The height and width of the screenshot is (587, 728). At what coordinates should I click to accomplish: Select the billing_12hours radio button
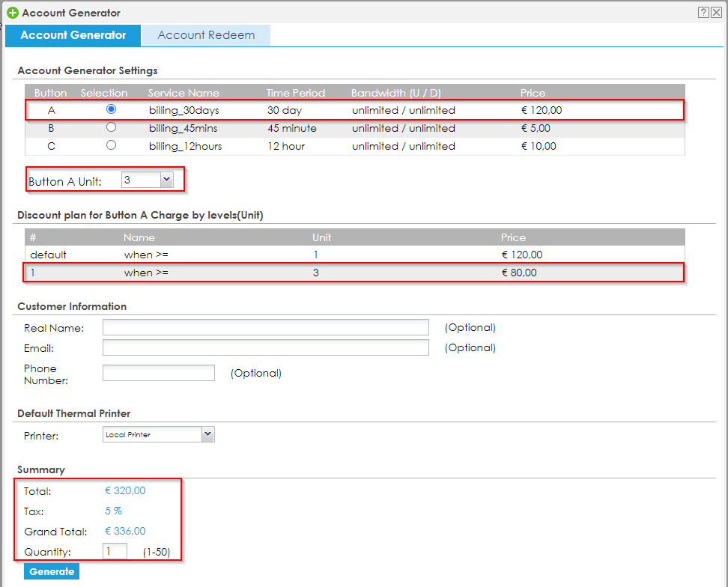[x=112, y=145]
